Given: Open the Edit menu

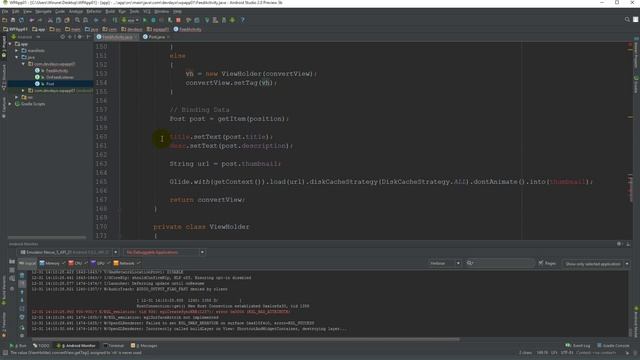Looking at the screenshot, I should tap(16, 11).
